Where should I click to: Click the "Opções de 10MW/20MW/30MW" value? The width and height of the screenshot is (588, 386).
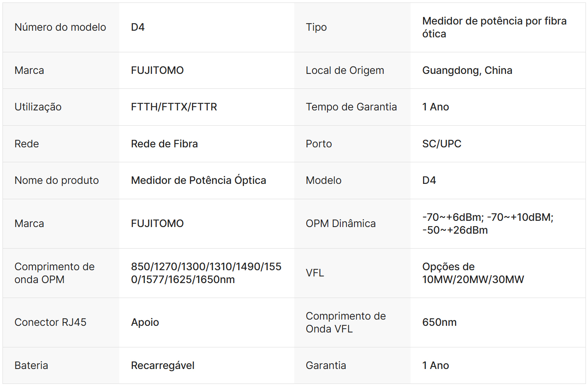(473, 273)
